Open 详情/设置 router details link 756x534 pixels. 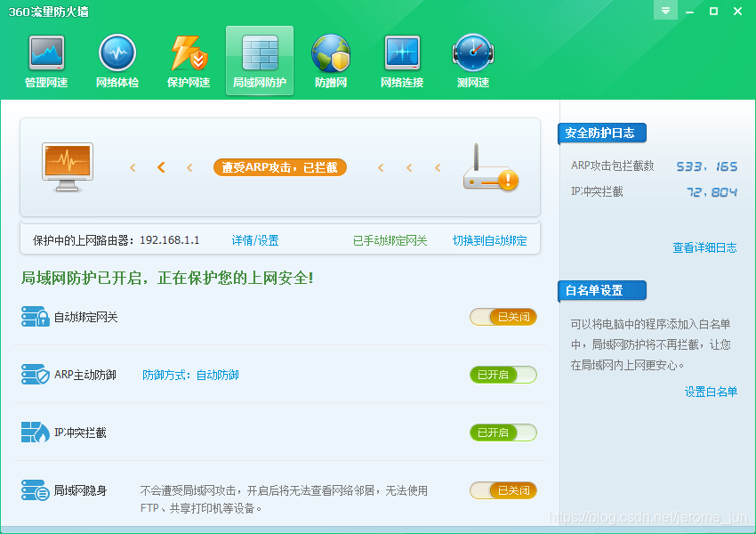click(x=255, y=240)
